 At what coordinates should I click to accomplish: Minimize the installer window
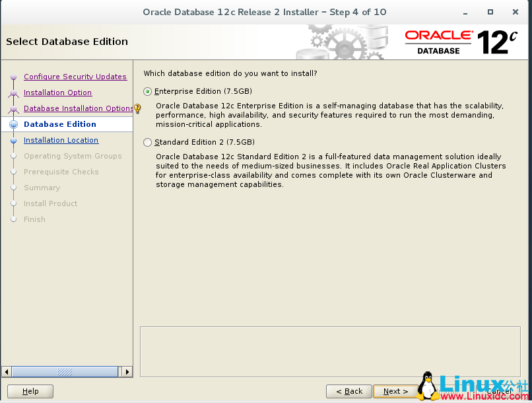tap(465, 11)
